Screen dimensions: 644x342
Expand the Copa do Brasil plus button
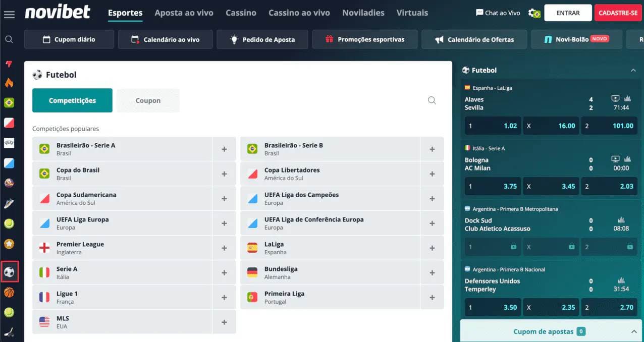point(224,174)
